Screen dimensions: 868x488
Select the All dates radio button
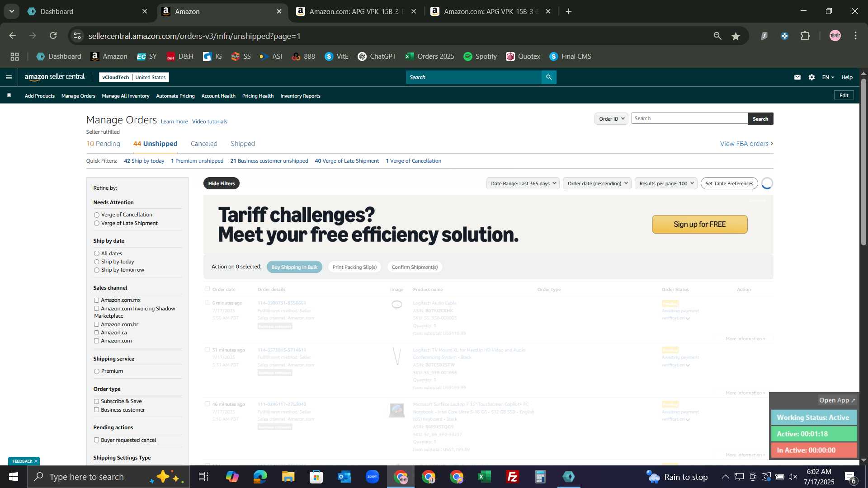(x=96, y=253)
